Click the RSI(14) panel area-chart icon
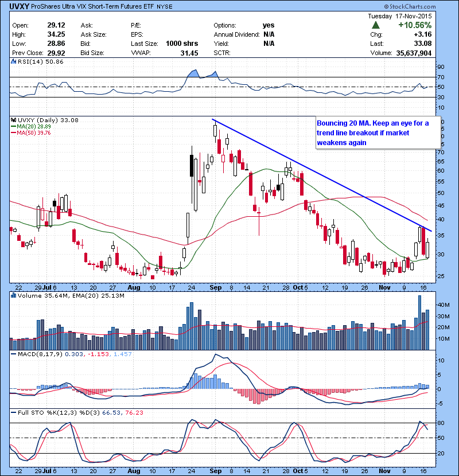This screenshot has height=476, width=459. [14, 61]
